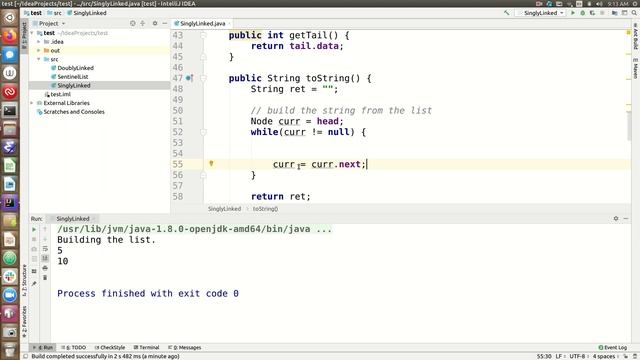
Task: Click the SinglyLinked breadcrumb below the editor
Action: [224, 209]
